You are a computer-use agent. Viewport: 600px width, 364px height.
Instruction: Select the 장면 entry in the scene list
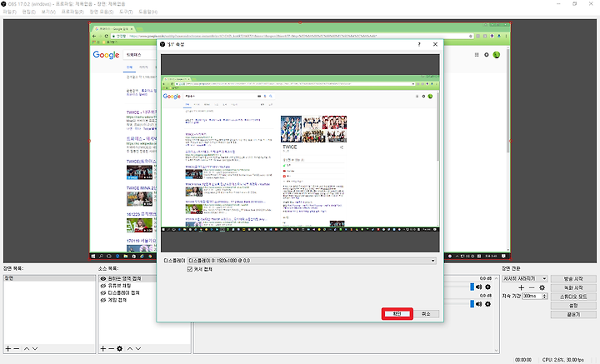coord(49,278)
